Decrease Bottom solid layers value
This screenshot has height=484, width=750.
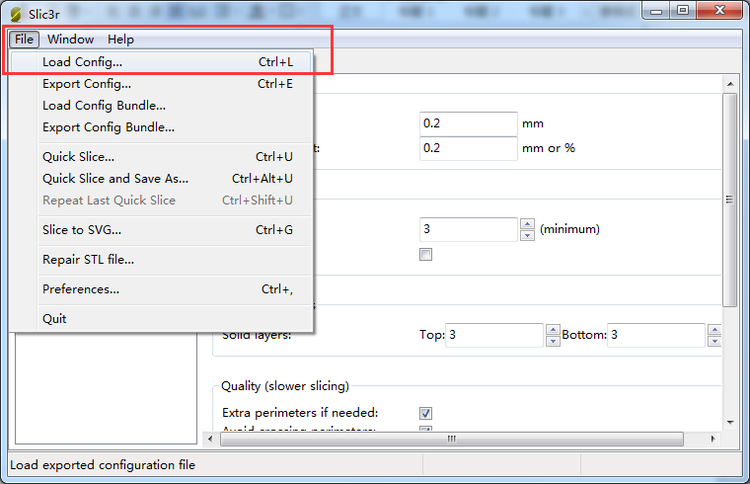[715, 341]
